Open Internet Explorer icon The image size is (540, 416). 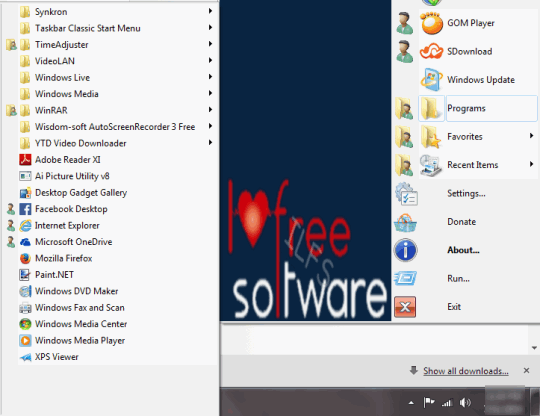[25, 226]
